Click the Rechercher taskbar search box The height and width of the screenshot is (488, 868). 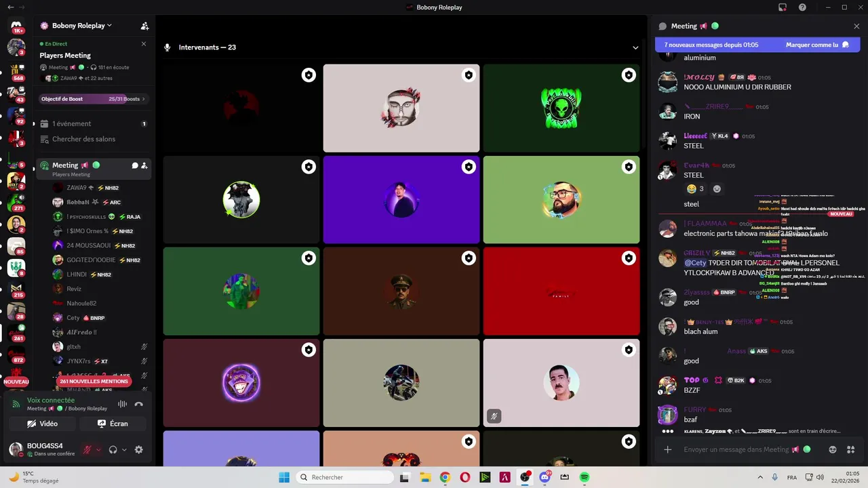343,477
